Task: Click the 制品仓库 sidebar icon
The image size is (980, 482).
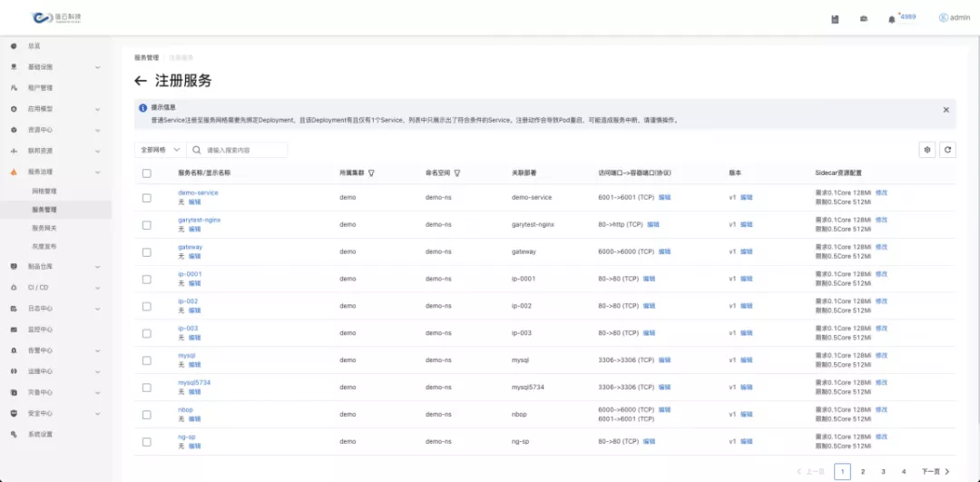Action: [x=14, y=266]
